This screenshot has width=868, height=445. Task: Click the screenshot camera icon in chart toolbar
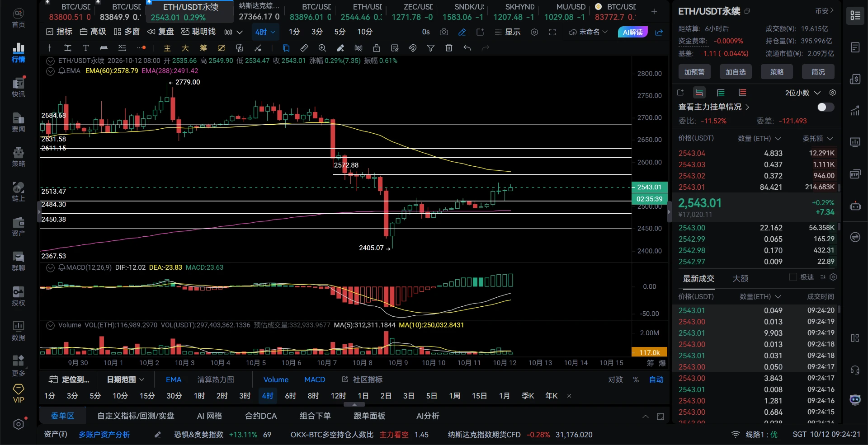(x=444, y=32)
